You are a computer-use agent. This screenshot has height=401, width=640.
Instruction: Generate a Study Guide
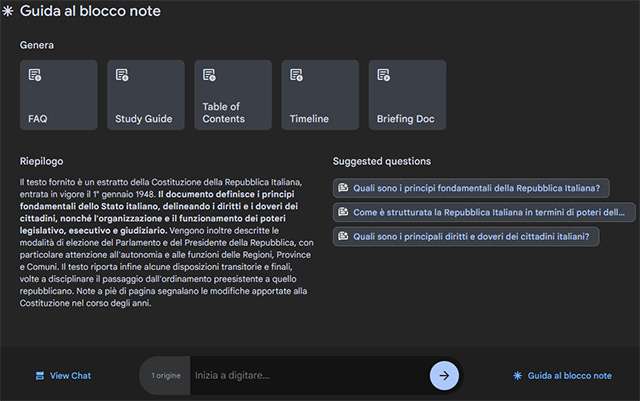[x=146, y=95]
